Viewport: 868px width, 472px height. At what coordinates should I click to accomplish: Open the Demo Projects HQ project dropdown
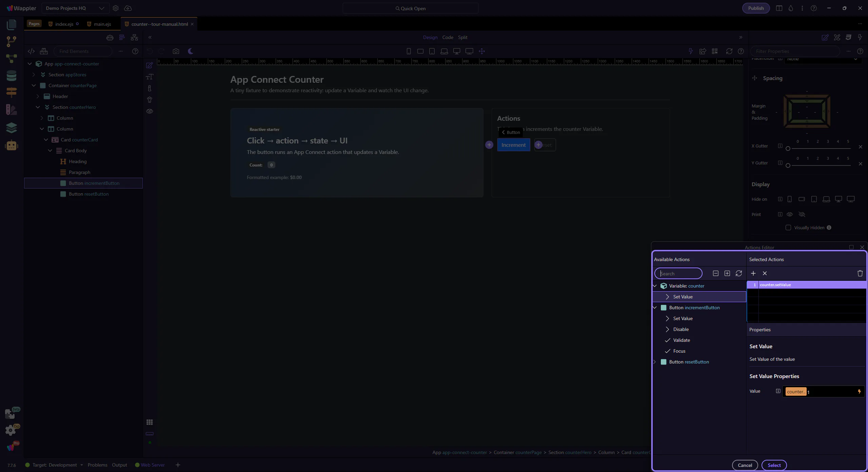pyautogui.click(x=75, y=8)
